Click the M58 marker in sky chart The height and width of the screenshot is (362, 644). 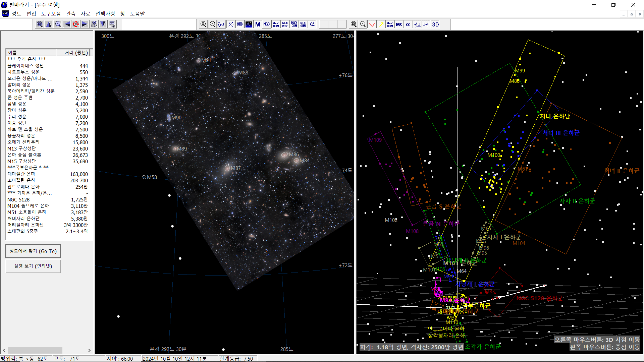(x=144, y=177)
